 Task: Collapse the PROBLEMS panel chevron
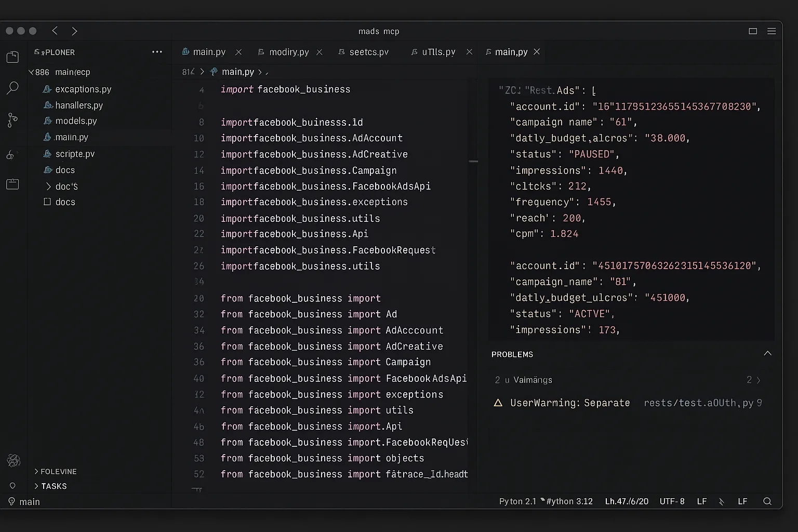click(767, 354)
